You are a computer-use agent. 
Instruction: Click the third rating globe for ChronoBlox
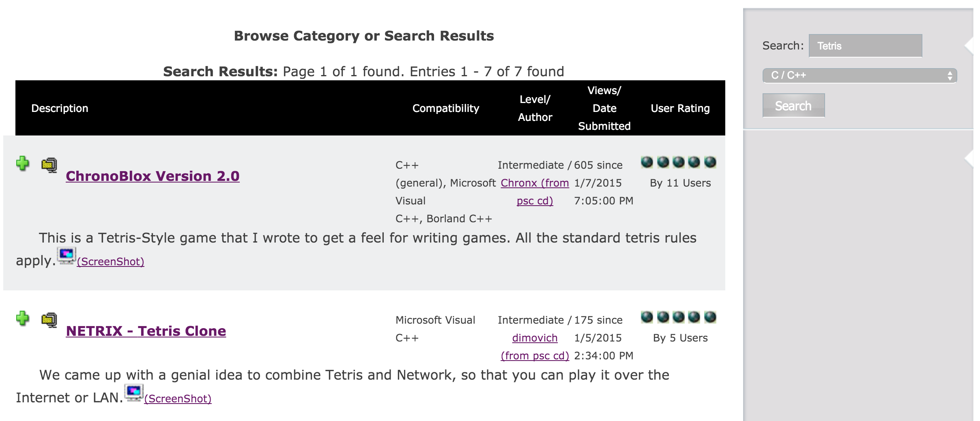point(678,162)
